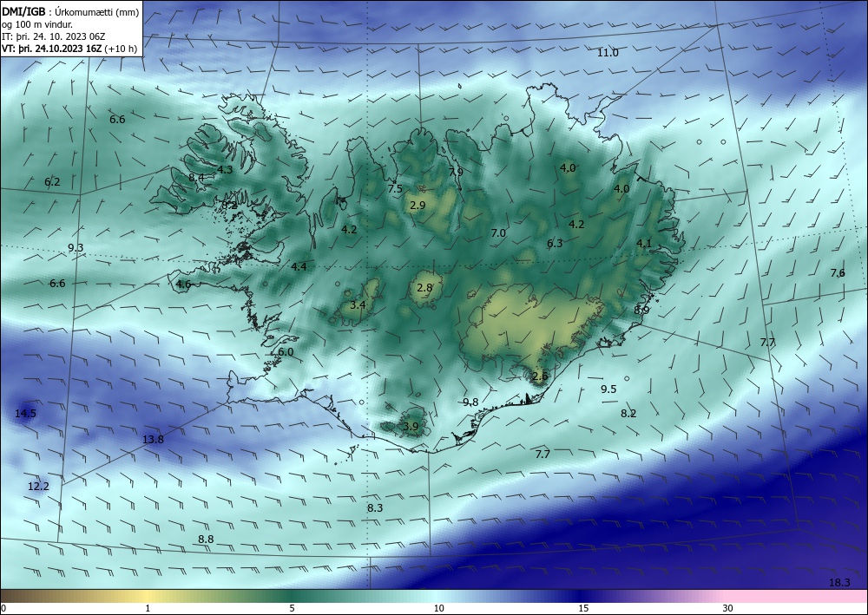Click the 14.5 value over the ocean

[x=25, y=413]
